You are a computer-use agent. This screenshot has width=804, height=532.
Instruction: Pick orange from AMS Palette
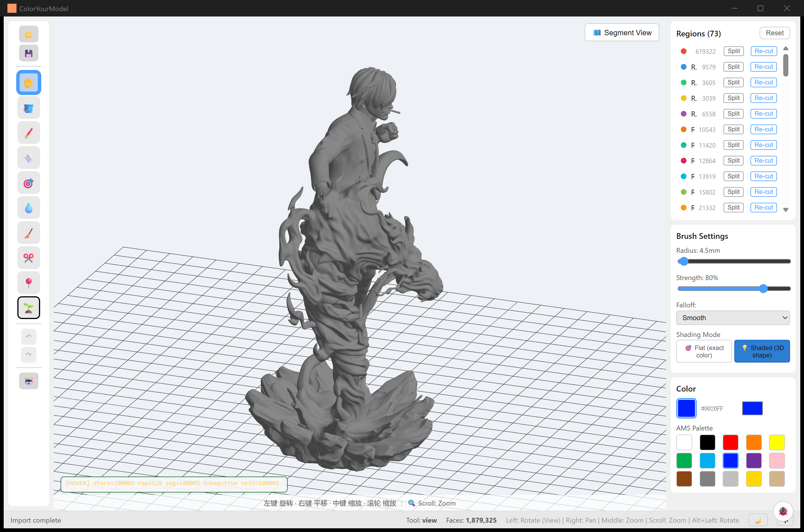tap(753, 442)
